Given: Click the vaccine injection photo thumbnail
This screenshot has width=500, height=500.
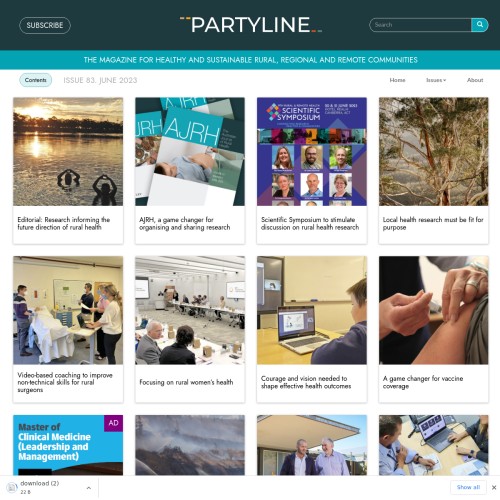Looking at the screenshot, I should coord(434,310).
